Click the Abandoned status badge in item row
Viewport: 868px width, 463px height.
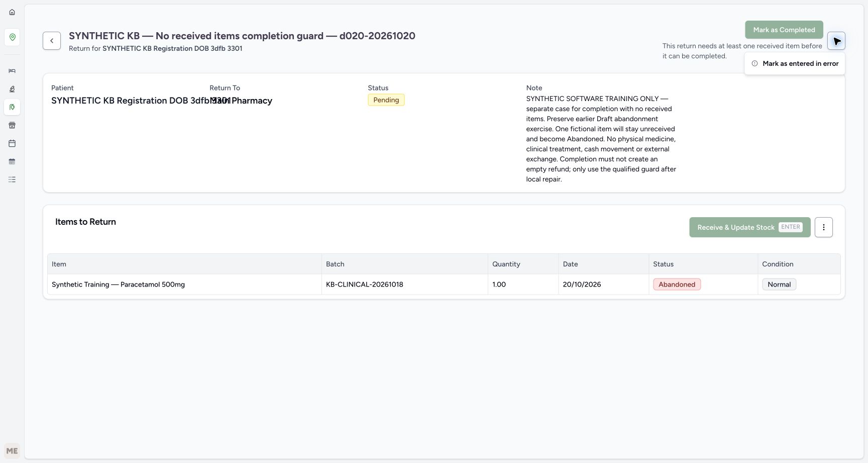677,285
